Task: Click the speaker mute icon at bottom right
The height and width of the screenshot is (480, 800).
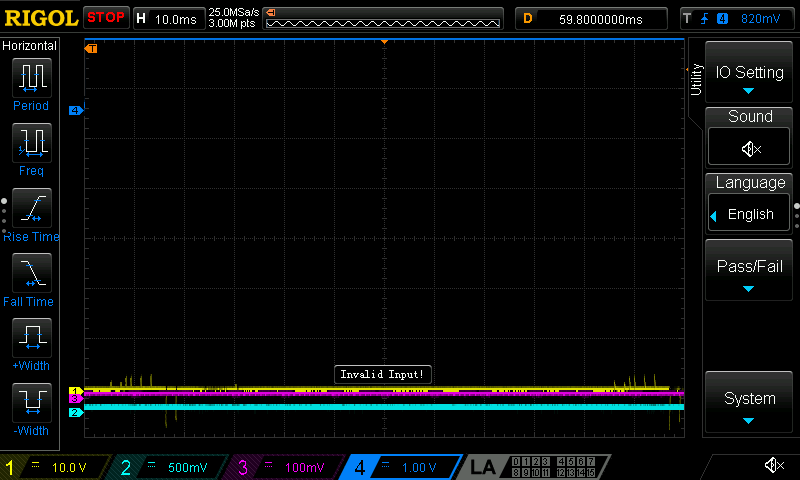Action: pos(773,465)
